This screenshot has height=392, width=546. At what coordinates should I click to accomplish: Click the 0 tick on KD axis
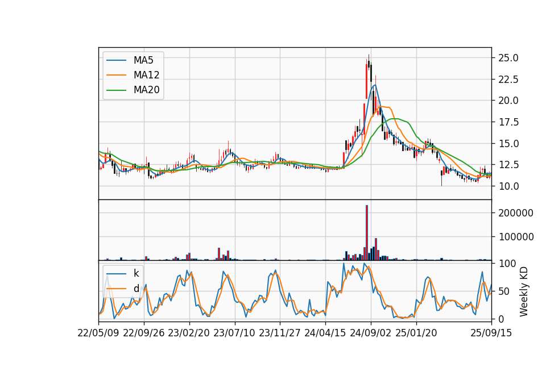pyautogui.click(x=501, y=319)
